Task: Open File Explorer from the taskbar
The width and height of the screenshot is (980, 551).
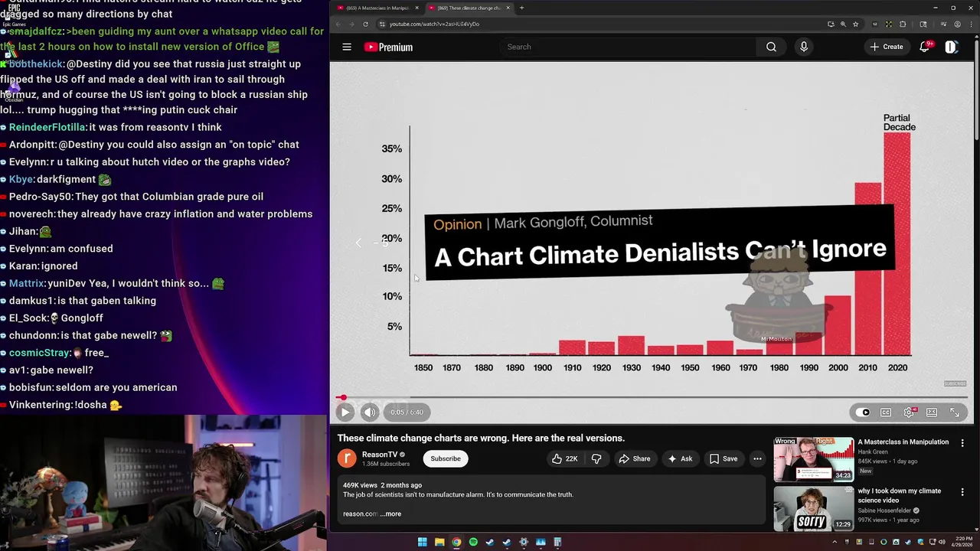Action: point(439,542)
